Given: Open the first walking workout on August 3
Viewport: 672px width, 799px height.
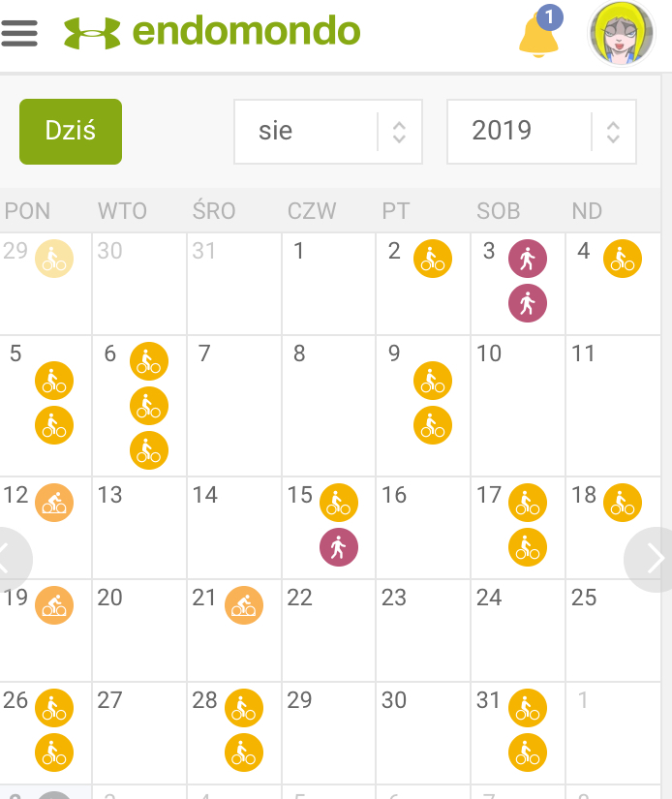Looking at the screenshot, I should click(528, 259).
